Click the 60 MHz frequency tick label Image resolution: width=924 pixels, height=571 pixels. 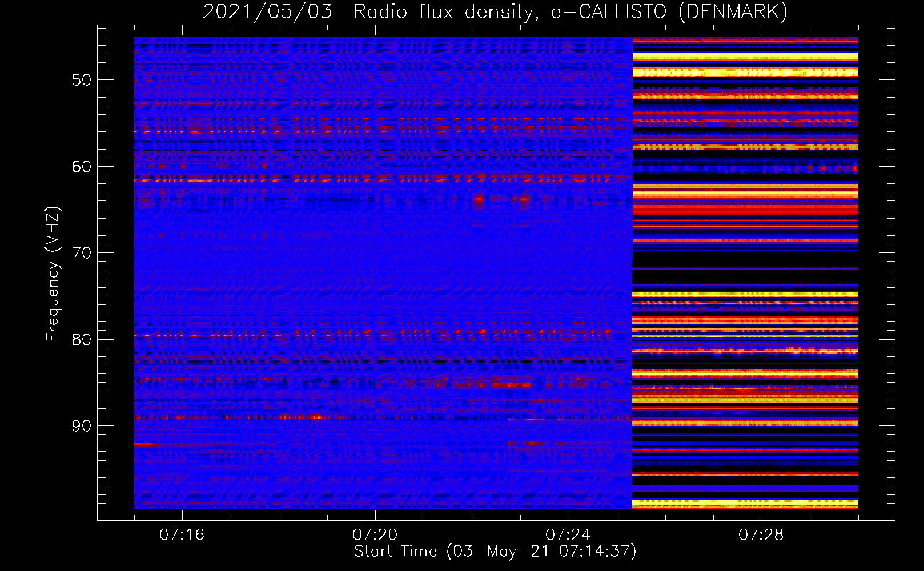pyautogui.click(x=82, y=167)
